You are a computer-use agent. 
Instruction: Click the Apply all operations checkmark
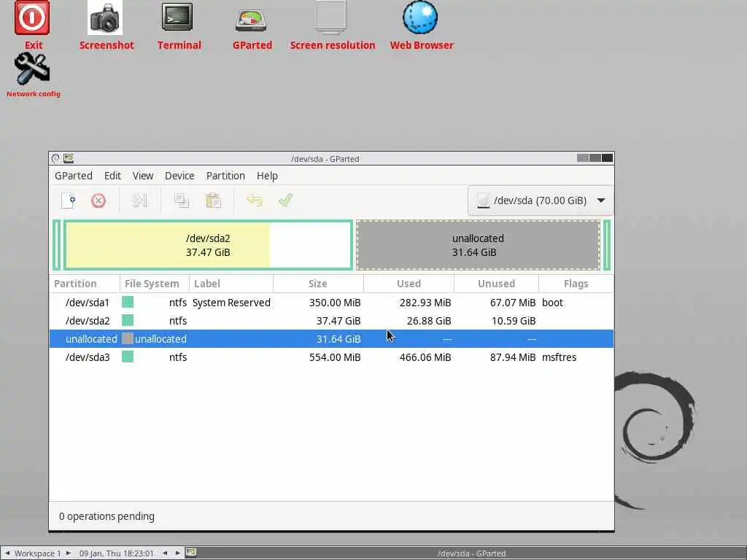click(285, 201)
